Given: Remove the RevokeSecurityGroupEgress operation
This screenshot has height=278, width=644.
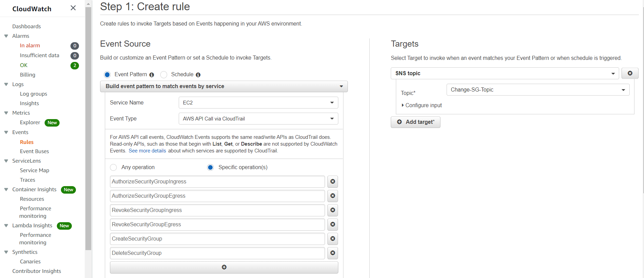Looking at the screenshot, I should point(333,225).
